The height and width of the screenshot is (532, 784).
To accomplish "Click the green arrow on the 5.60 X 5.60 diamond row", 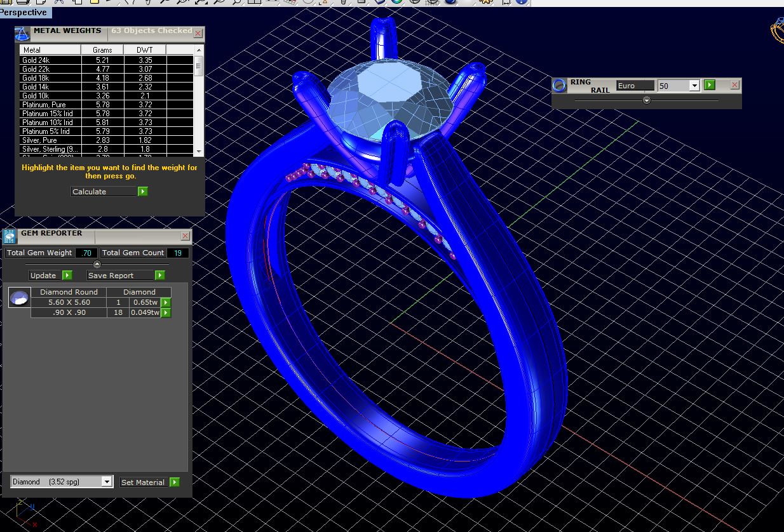I will click(166, 302).
